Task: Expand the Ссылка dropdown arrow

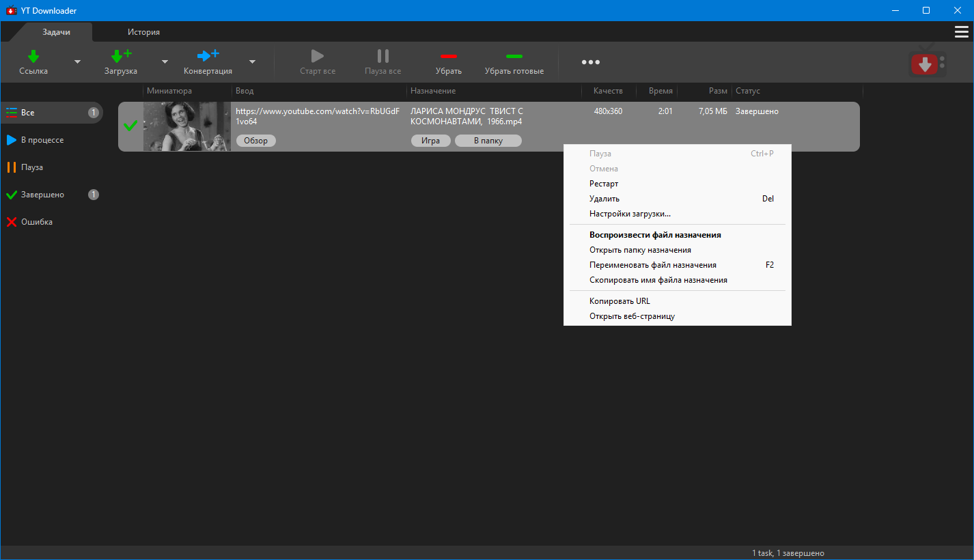Action: (x=77, y=62)
